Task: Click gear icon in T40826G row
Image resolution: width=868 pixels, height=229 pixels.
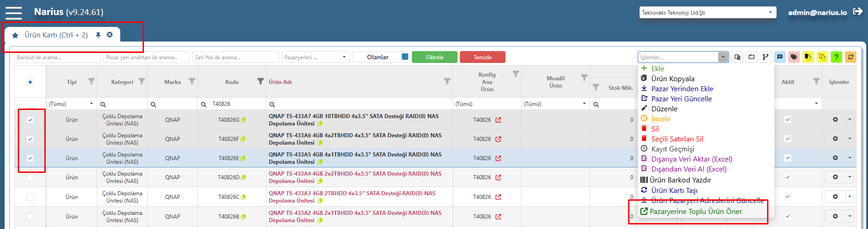Action: [x=836, y=120]
